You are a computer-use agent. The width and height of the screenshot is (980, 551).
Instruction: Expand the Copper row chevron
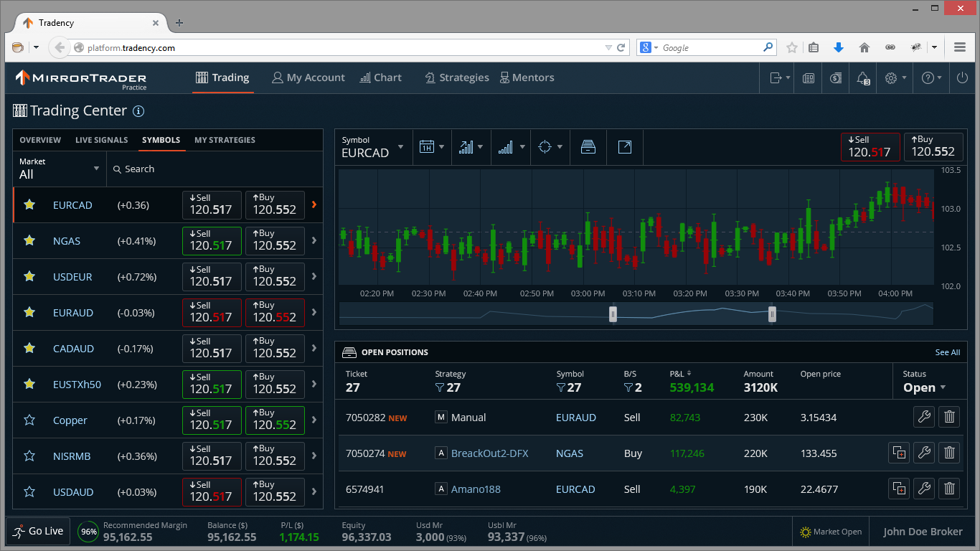point(314,420)
